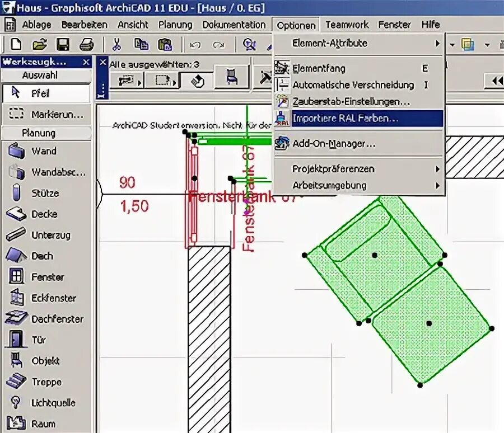The height and width of the screenshot is (433, 504).
Task: Open the Dokumentation menu
Action: (234, 25)
